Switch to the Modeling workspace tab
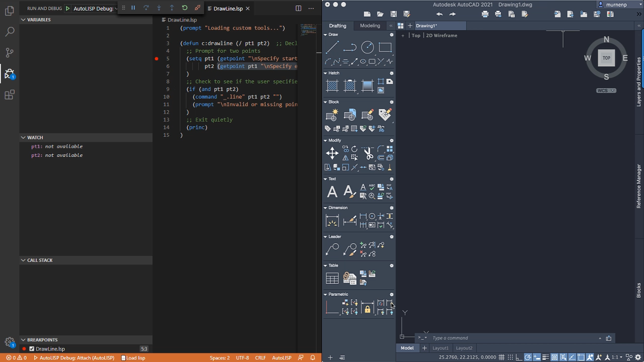The image size is (644, 362). click(x=370, y=26)
